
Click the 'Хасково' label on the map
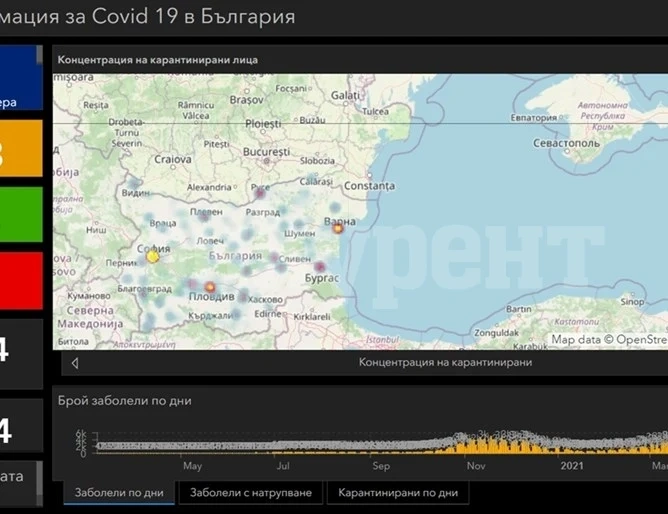[x=265, y=299]
